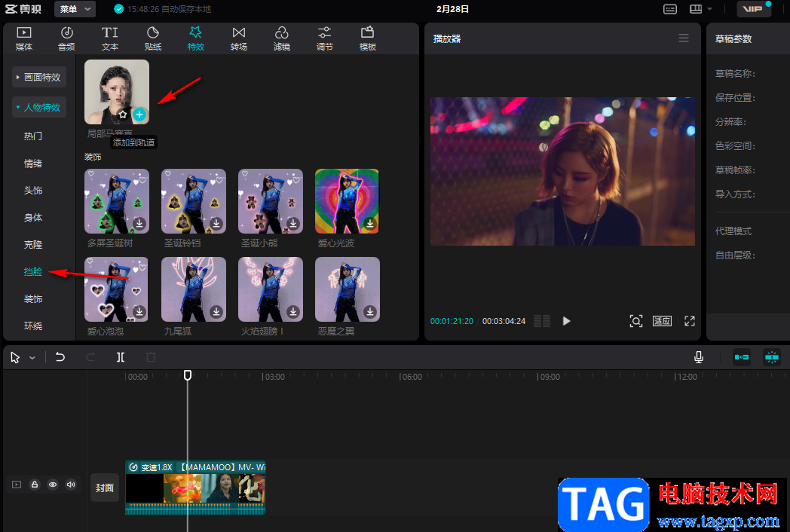Select the pointer selection tool
The image size is (790, 532).
pyautogui.click(x=15, y=358)
